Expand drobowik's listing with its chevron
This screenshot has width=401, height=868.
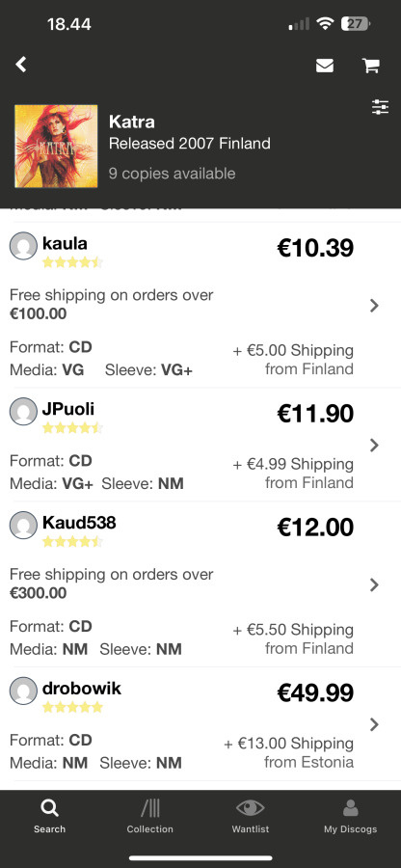374,723
